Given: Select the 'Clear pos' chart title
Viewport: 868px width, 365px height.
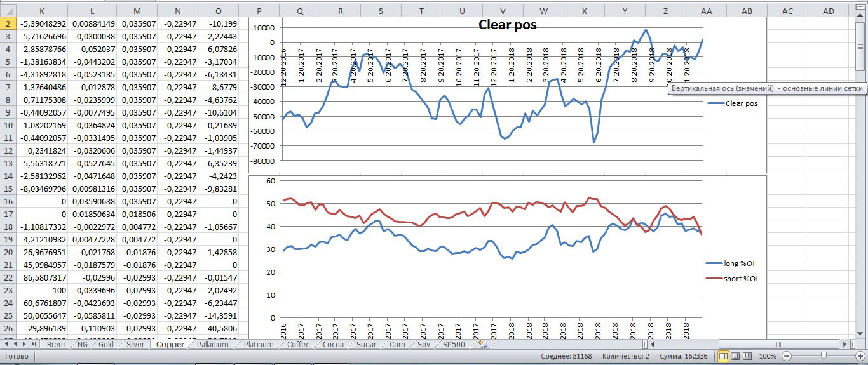Looking at the screenshot, I should 508,25.
